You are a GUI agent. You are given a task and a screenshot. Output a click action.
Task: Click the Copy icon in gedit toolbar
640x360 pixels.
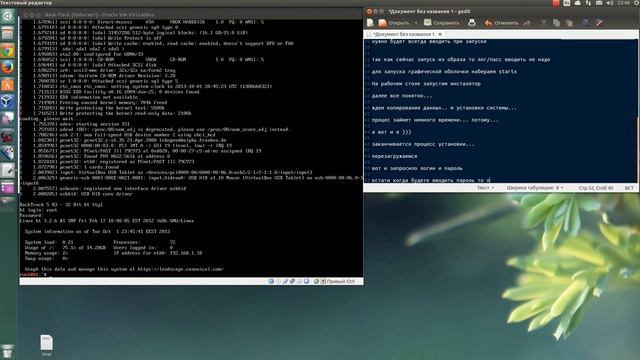point(556,23)
